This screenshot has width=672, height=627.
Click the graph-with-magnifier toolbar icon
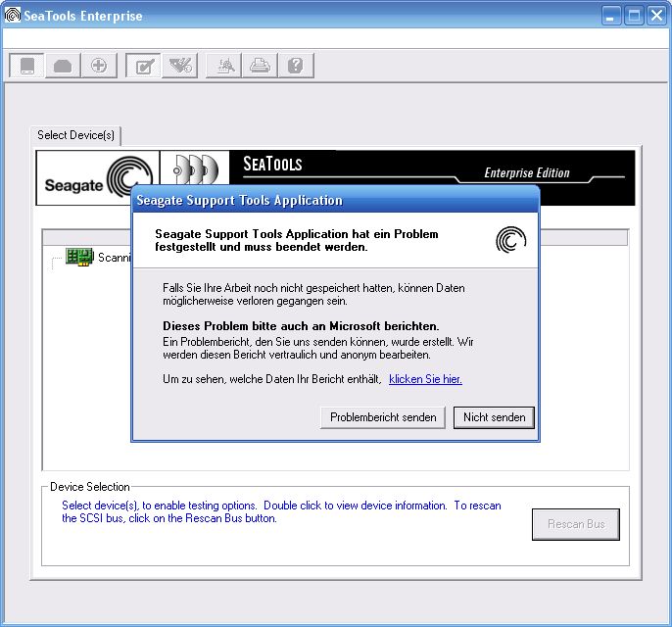224,66
